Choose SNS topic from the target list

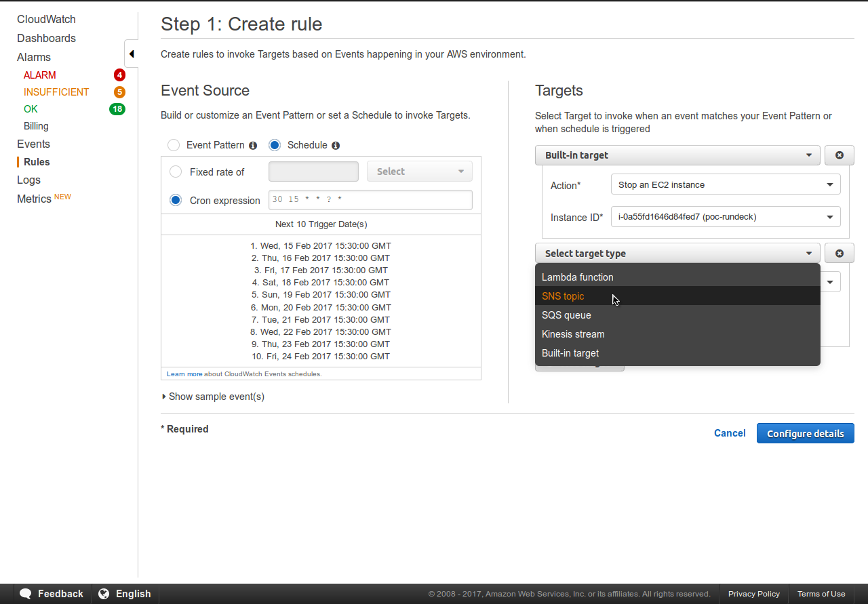point(677,296)
